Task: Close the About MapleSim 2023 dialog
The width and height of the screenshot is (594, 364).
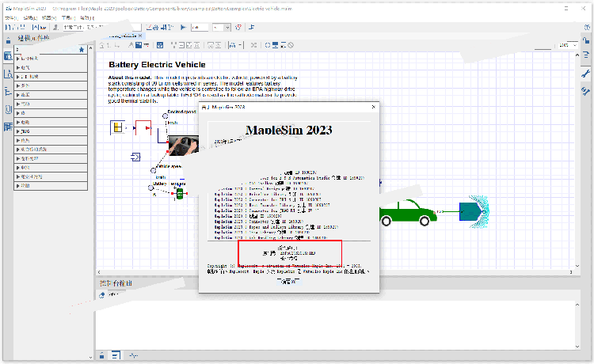Action: pos(373,106)
